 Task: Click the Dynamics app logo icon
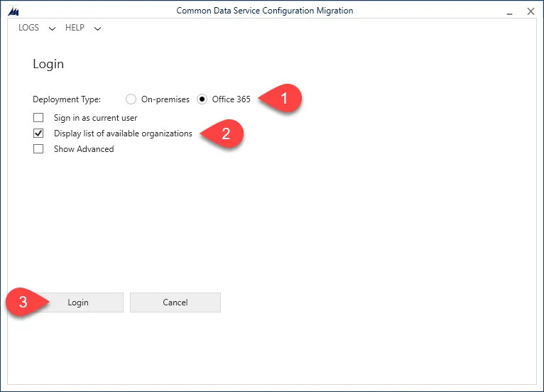coord(13,11)
